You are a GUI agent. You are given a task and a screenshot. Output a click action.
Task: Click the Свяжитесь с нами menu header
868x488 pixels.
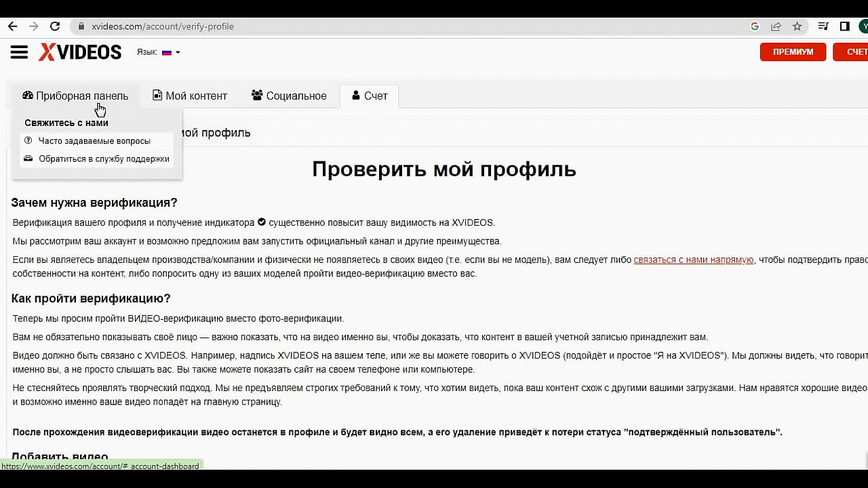pos(66,123)
